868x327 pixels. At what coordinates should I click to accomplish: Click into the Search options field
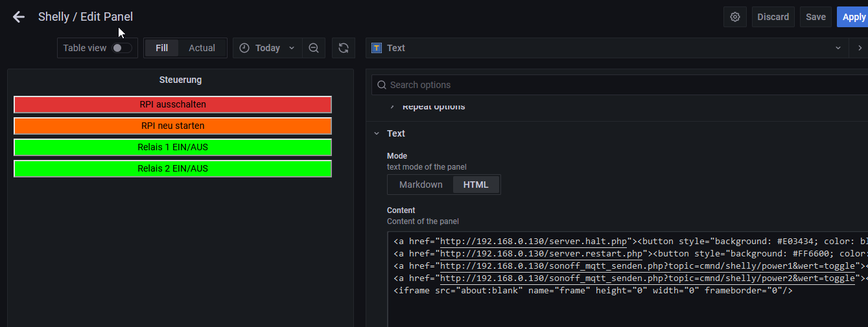point(583,85)
